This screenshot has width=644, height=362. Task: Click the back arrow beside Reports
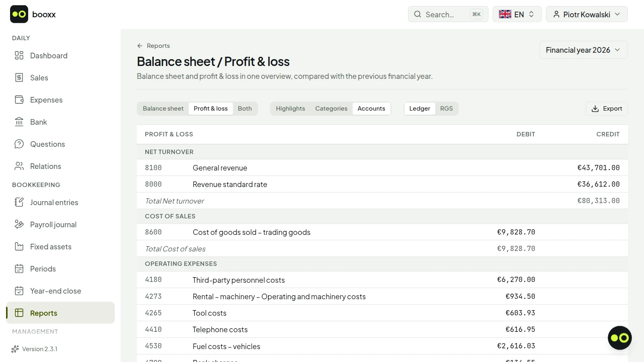[x=140, y=46]
